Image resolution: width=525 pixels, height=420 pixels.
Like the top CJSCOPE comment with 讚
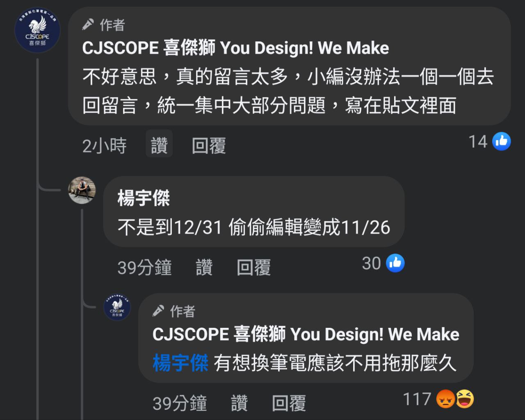tap(159, 145)
